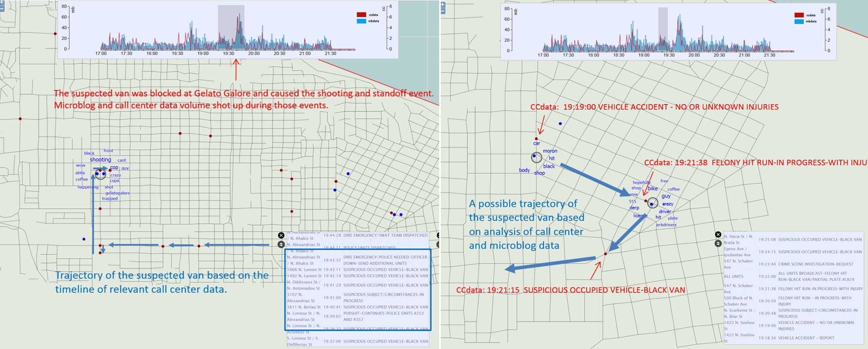
Task: Click blue mbdata legend swatch, right chart
Action: [799, 21]
